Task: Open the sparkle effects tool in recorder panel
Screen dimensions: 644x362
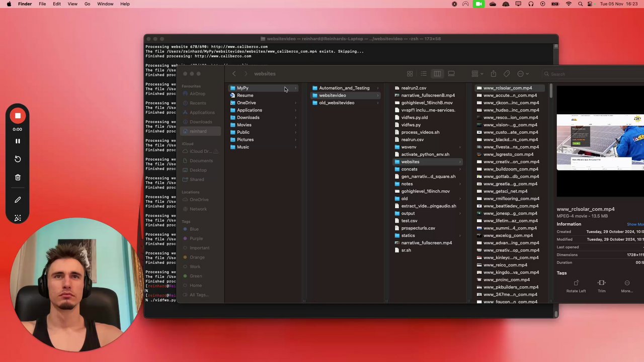Action: (18, 218)
